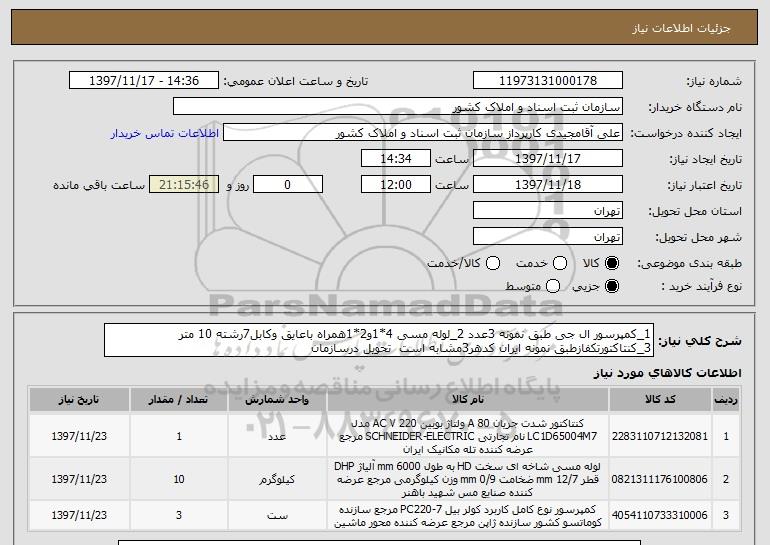Image resolution: width=770 pixels, height=545 pixels.
Task: Click the creation date field 1397/11/17
Action: coord(548,159)
